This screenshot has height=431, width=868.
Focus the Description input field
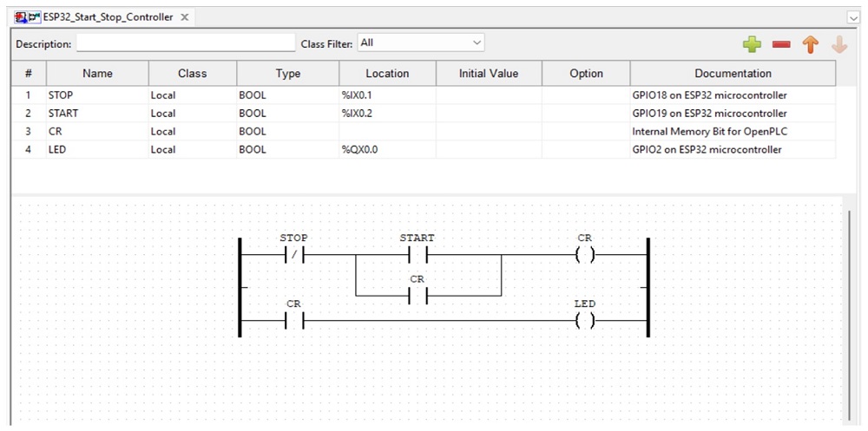click(x=186, y=43)
